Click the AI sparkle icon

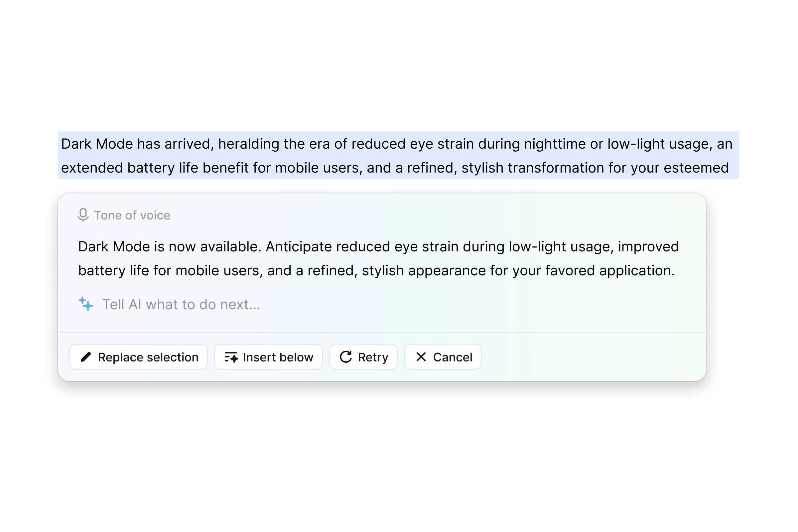tap(86, 304)
